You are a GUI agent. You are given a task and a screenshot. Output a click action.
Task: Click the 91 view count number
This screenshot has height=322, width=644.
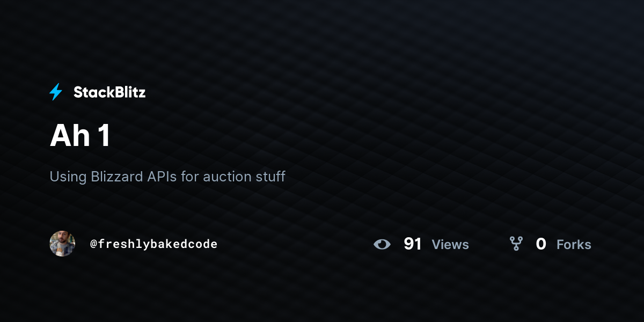413,244
